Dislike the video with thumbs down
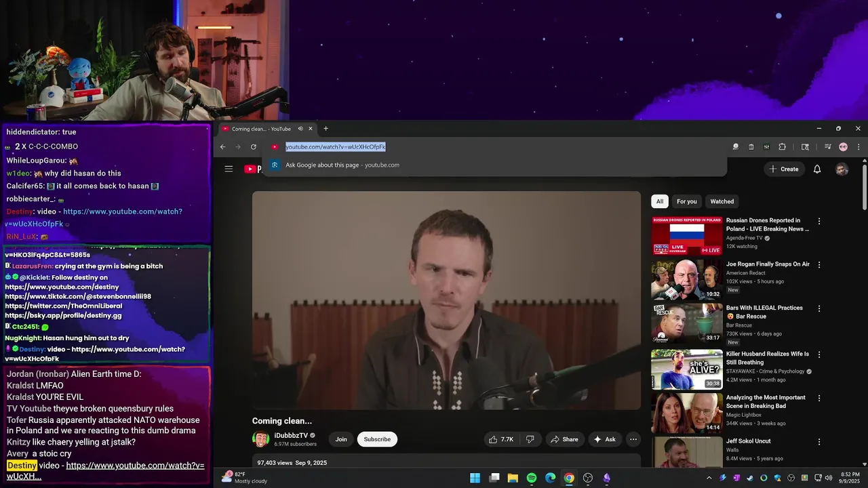Viewport: 868px width, 488px height. [x=530, y=439]
